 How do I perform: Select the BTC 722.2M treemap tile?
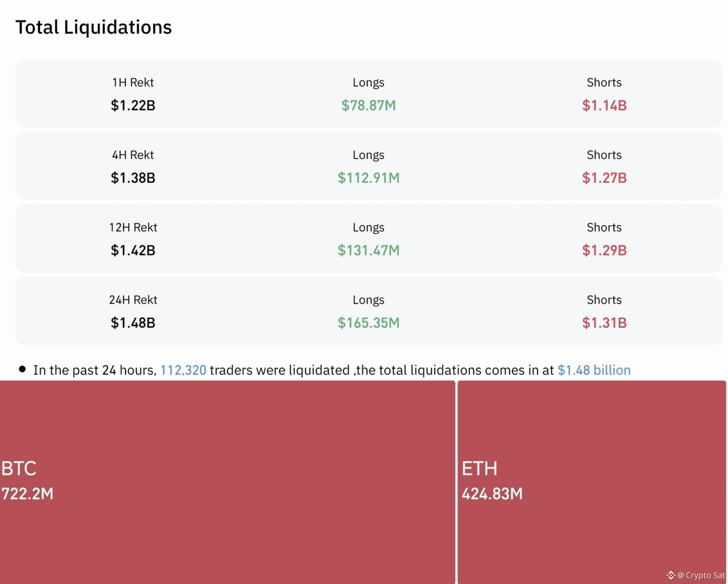pyautogui.click(x=227, y=482)
